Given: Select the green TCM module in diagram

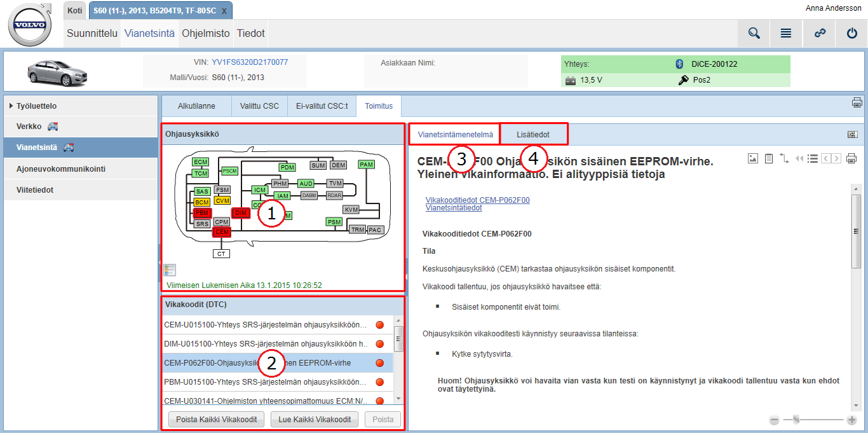Looking at the screenshot, I should pos(201,174).
